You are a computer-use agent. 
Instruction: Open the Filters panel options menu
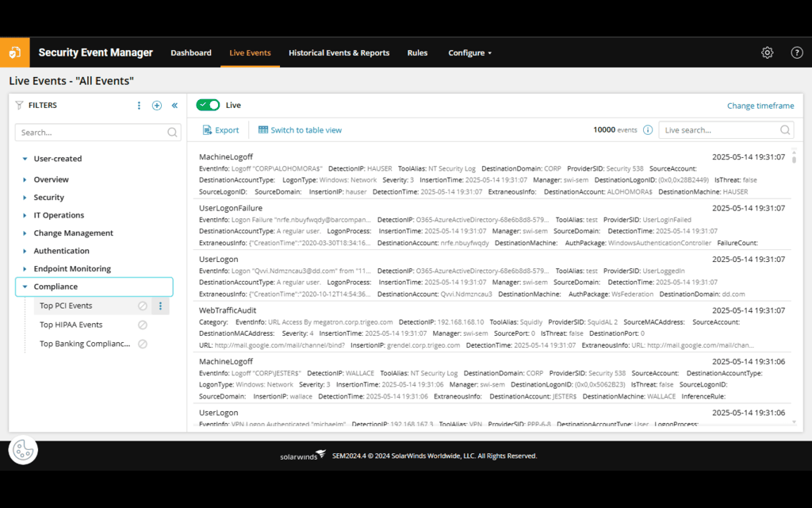[139, 105]
